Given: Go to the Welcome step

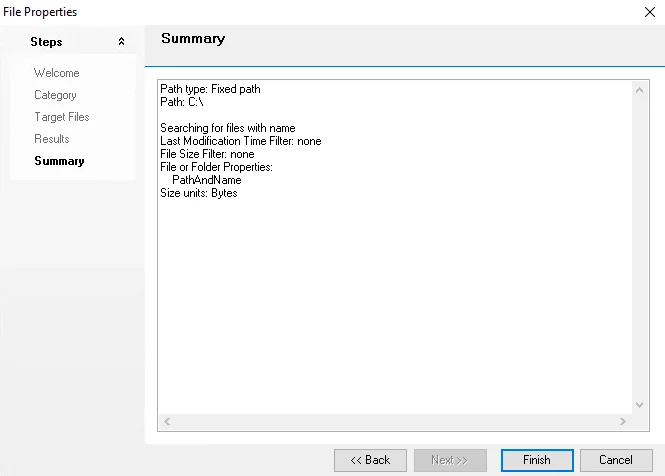Looking at the screenshot, I should coord(56,73).
